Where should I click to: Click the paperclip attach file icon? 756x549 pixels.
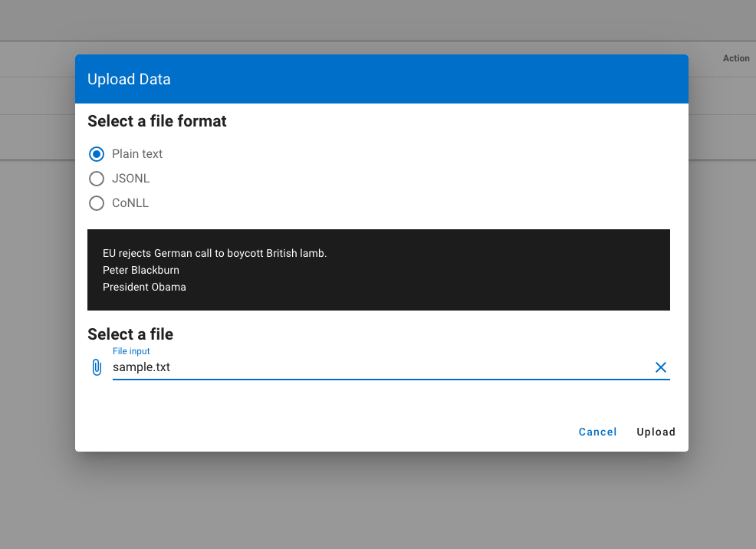coord(97,367)
